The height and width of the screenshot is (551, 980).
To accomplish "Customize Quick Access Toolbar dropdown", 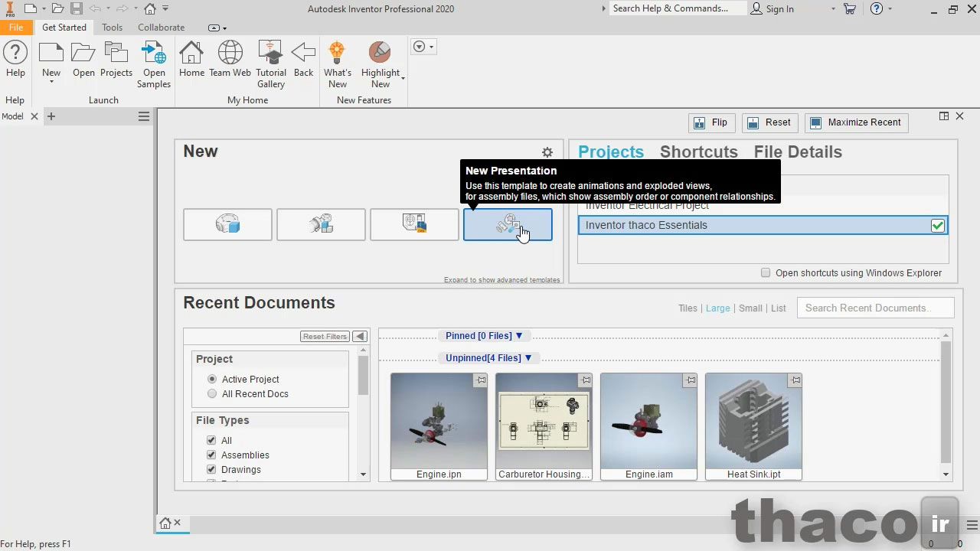I will [x=165, y=8].
